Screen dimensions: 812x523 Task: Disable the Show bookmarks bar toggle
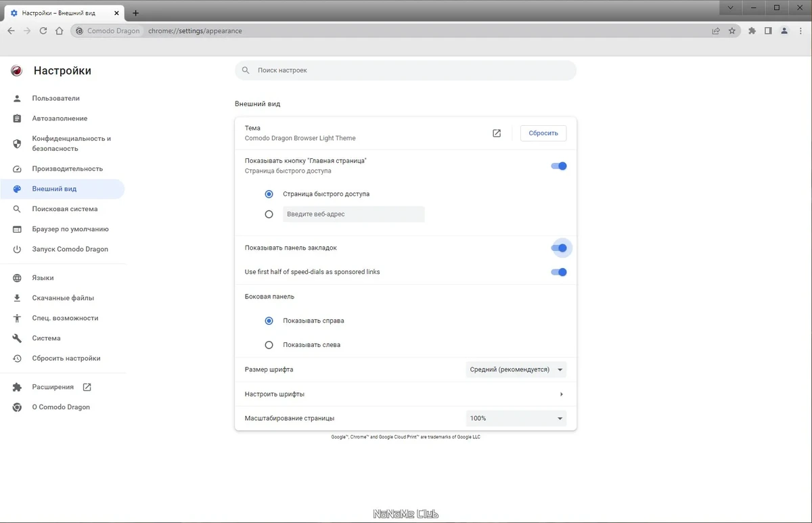[558, 248]
